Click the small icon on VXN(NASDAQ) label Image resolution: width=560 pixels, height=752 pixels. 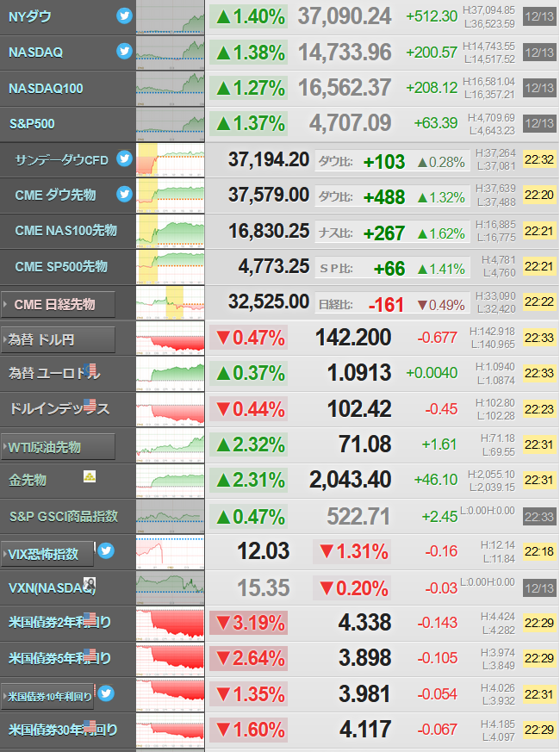click(x=90, y=584)
